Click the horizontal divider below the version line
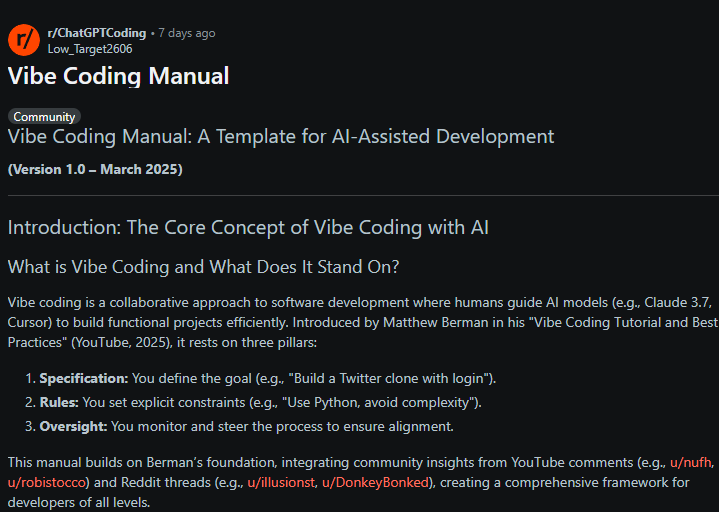This screenshot has width=719, height=512. pos(363,195)
